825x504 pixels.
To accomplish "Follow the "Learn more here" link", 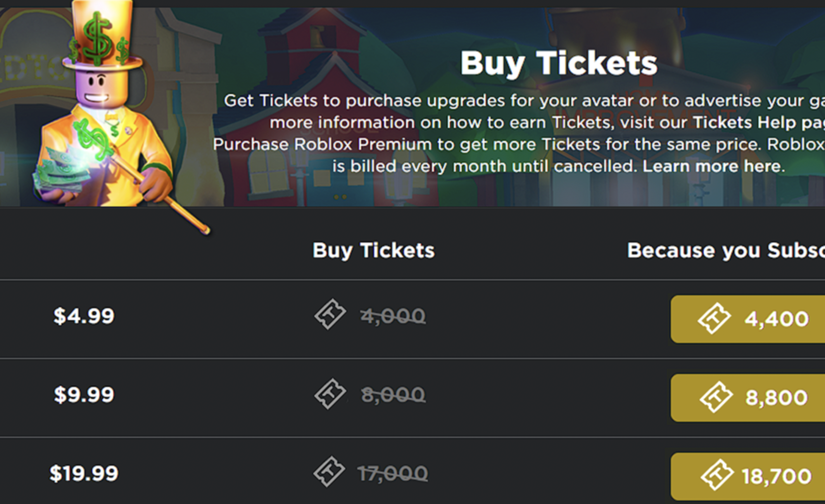I will pos(713,166).
